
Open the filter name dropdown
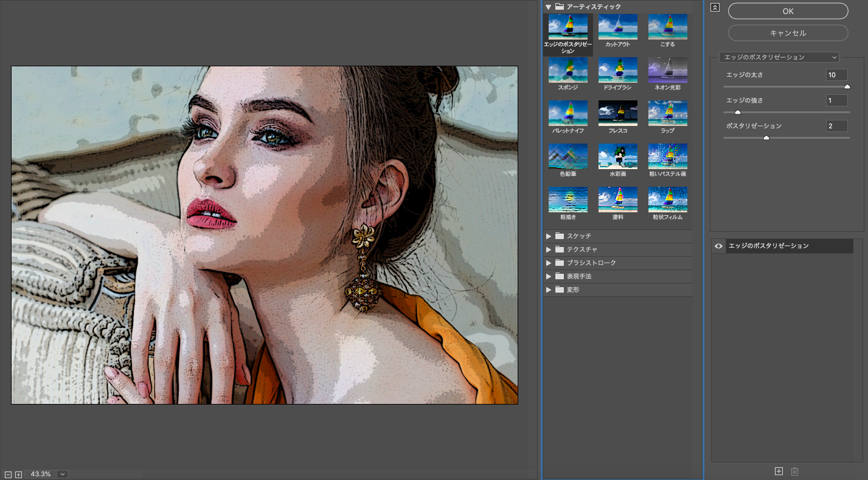(779, 57)
